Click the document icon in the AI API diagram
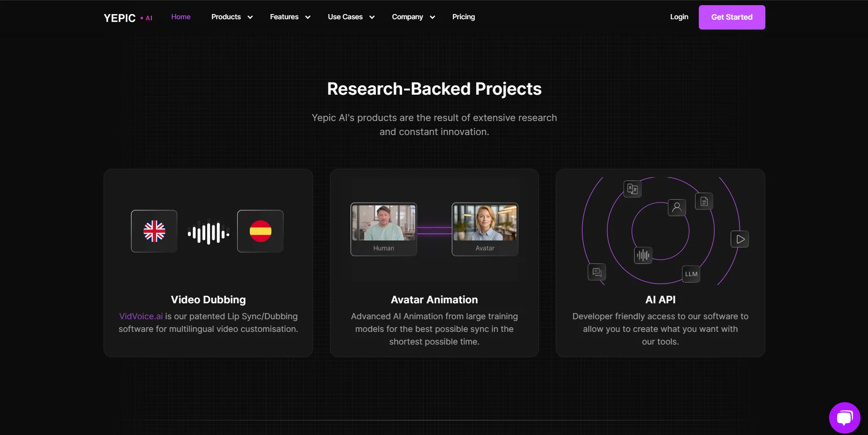Screen dimensions: 868x435 703,201
